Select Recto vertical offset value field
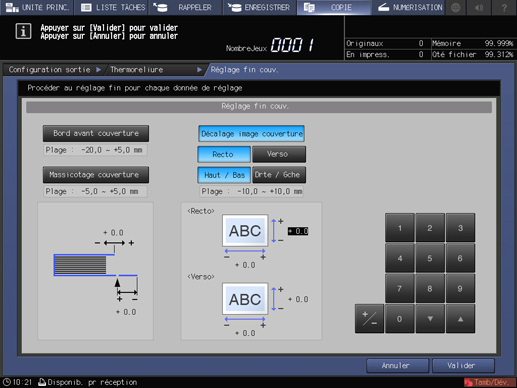This screenshot has height=388, width=517. point(298,231)
